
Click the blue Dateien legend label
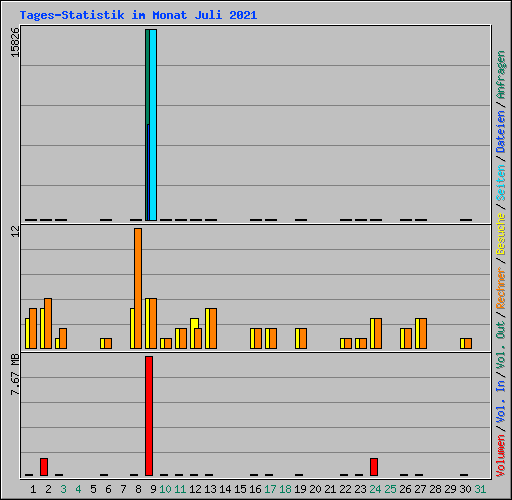point(501,132)
